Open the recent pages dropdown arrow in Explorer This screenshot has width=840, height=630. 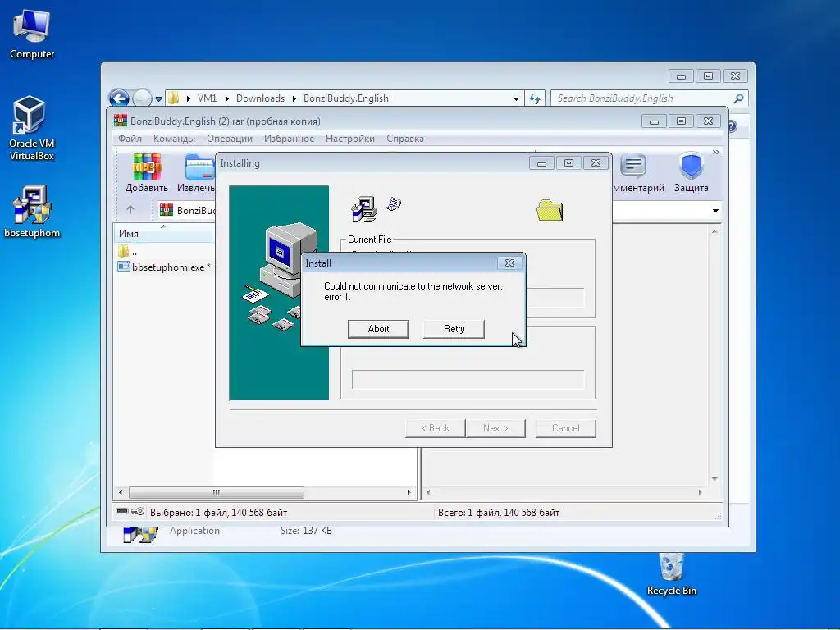click(158, 99)
